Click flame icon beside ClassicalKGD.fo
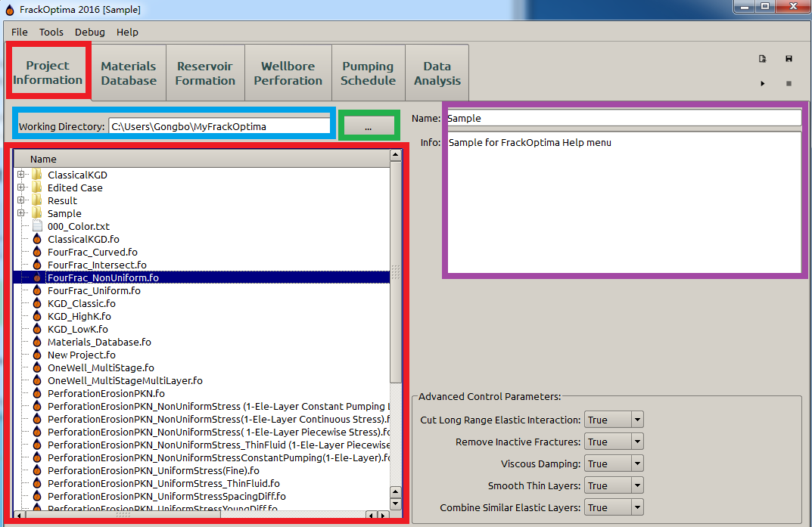This screenshot has height=527, width=812. [37, 239]
